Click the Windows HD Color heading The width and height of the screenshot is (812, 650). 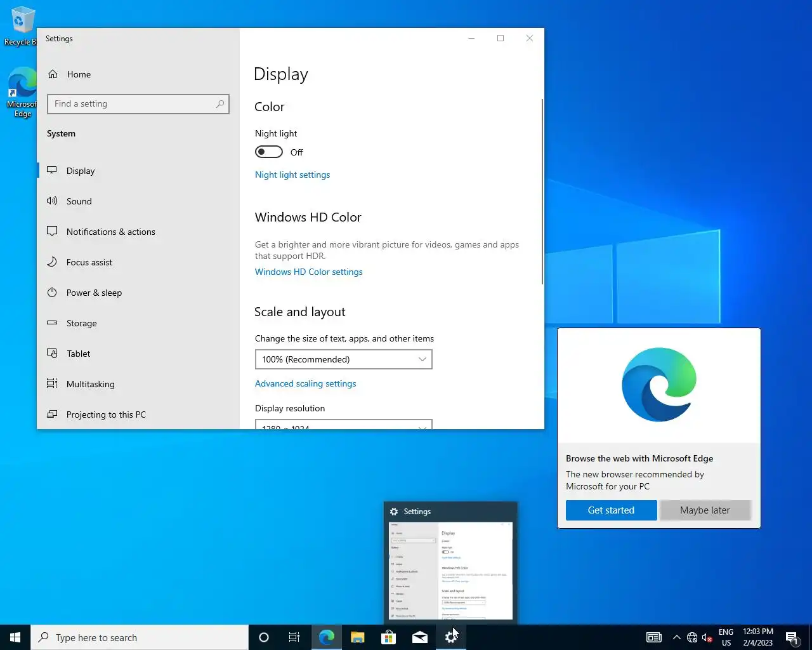coord(308,217)
